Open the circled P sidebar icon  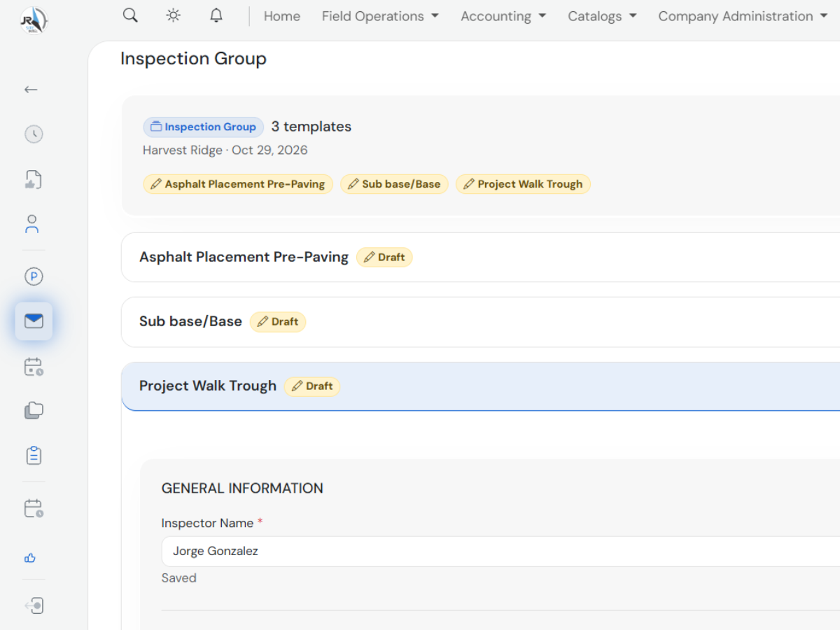point(34,276)
